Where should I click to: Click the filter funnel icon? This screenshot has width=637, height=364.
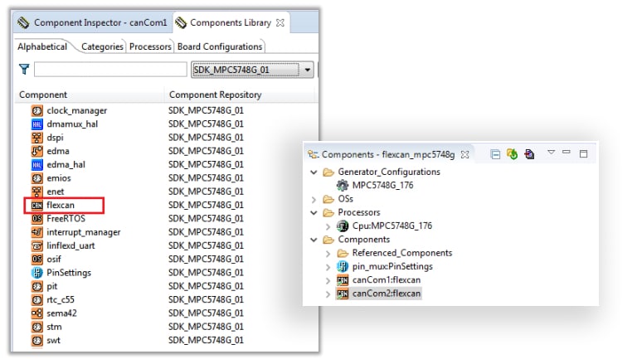coord(24,70)
